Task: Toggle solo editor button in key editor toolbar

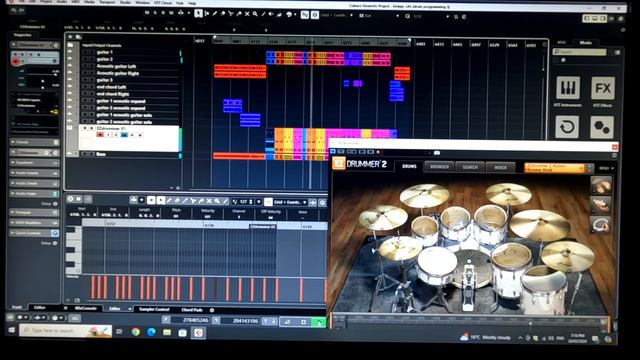Action: click(70, 199)
